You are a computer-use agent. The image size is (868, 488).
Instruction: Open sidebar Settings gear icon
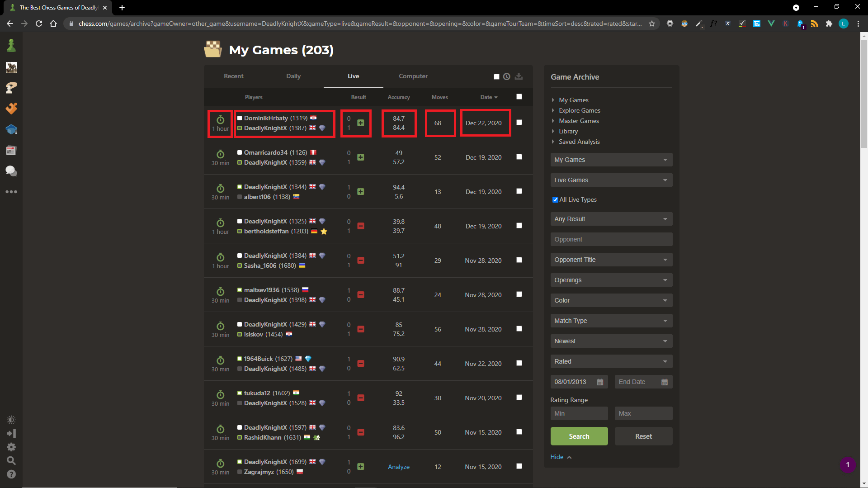[11, 447]
